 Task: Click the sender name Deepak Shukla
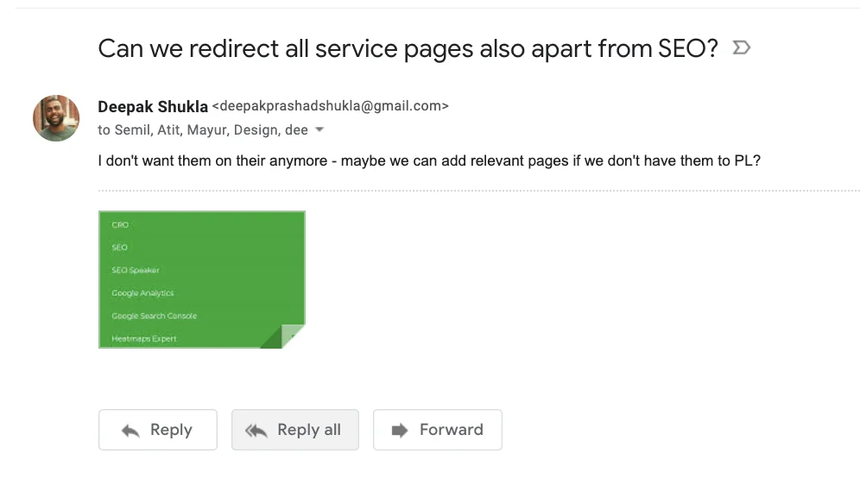(x=153, y=106)
